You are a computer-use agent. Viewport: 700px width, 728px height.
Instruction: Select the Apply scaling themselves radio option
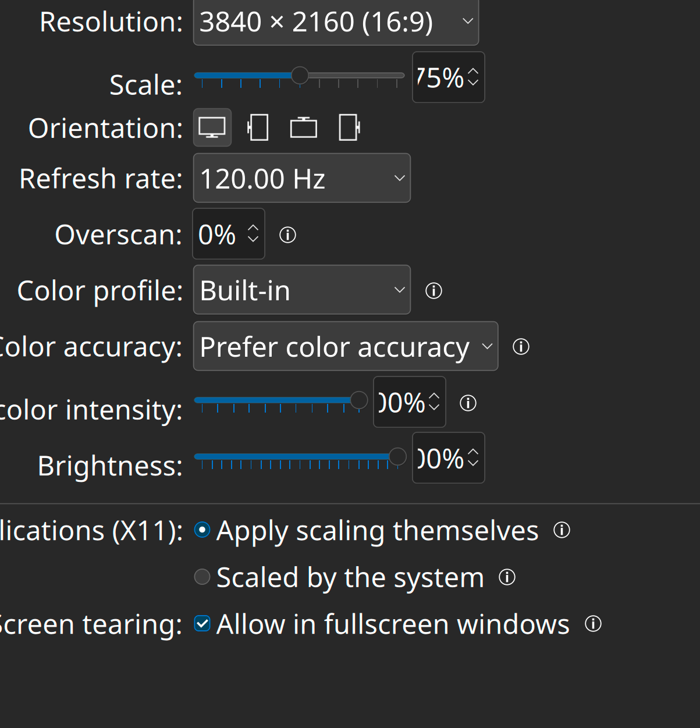(x=202, y=530)
